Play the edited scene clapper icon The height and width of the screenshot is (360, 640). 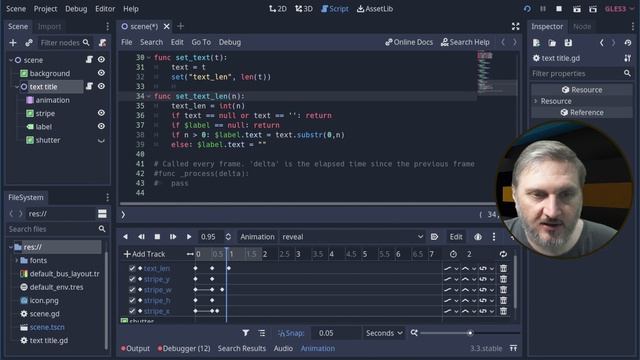576,9
